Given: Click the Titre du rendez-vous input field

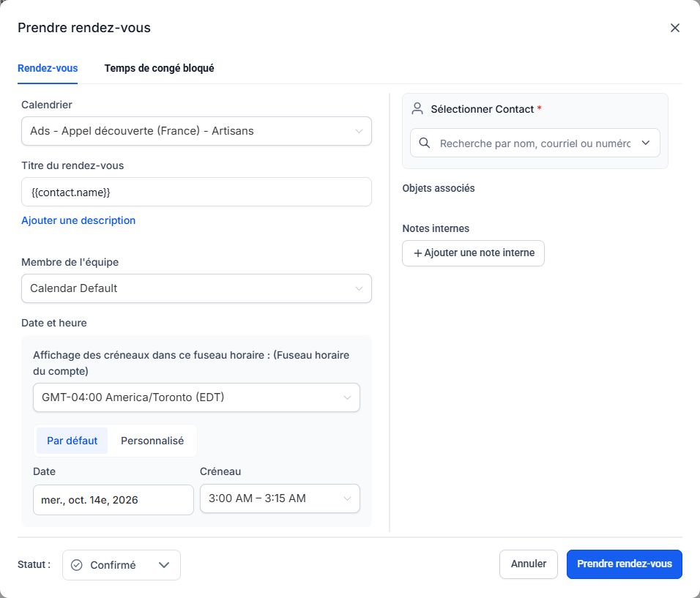Looking at the screenshot, I should [x=196, y=192].
